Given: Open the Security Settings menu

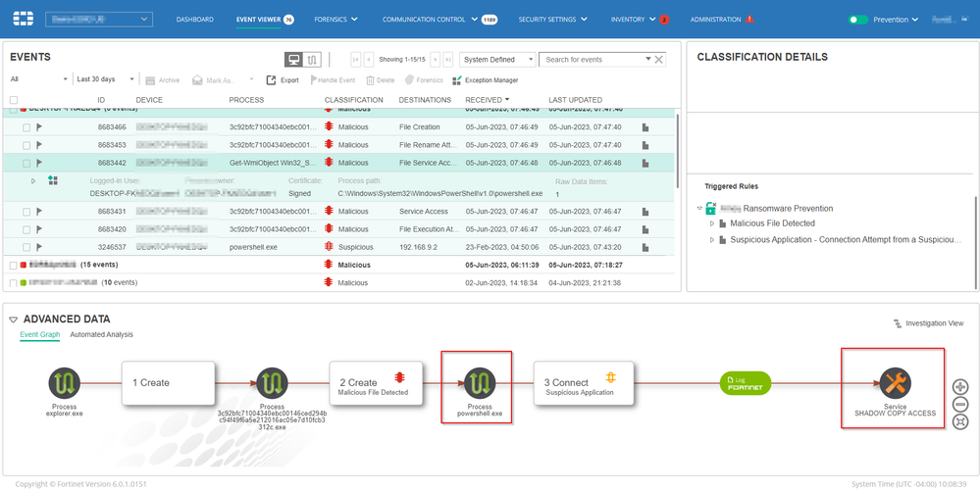Looking at the screenshot, I should pyautogui.click(x=552, y=20).
